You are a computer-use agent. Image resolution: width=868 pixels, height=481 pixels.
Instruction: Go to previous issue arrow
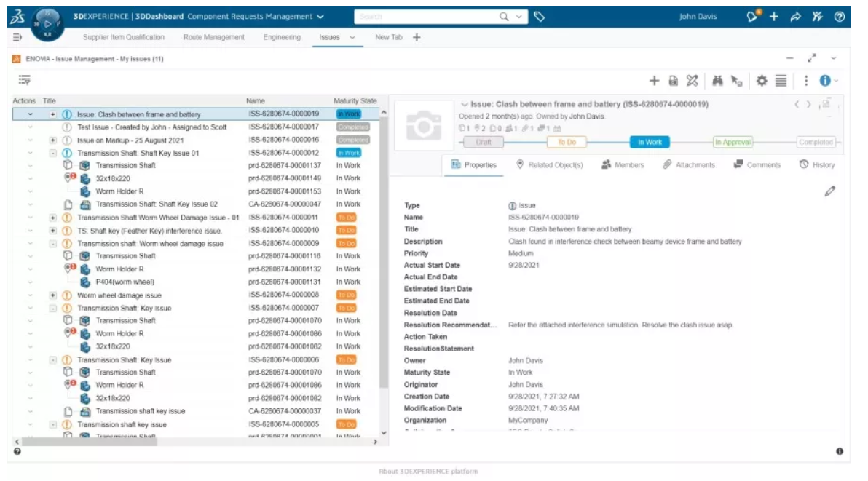coord(797,104)
